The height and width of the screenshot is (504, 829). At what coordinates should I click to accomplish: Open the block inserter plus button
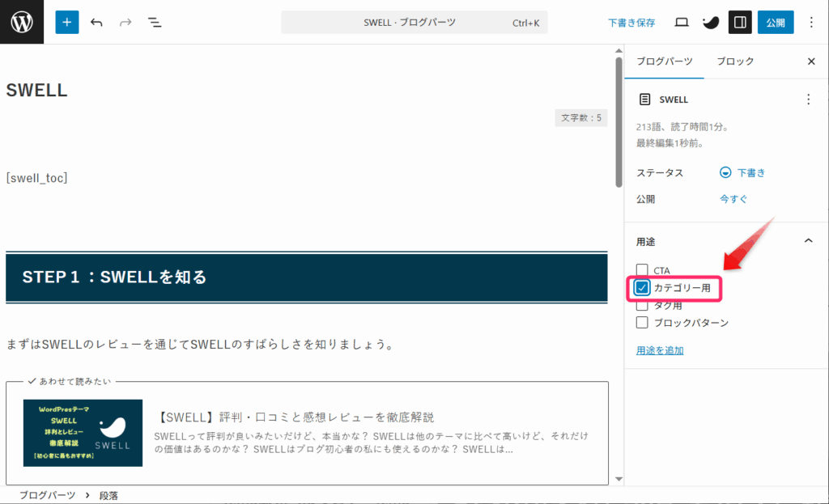[x=67, y=22]
